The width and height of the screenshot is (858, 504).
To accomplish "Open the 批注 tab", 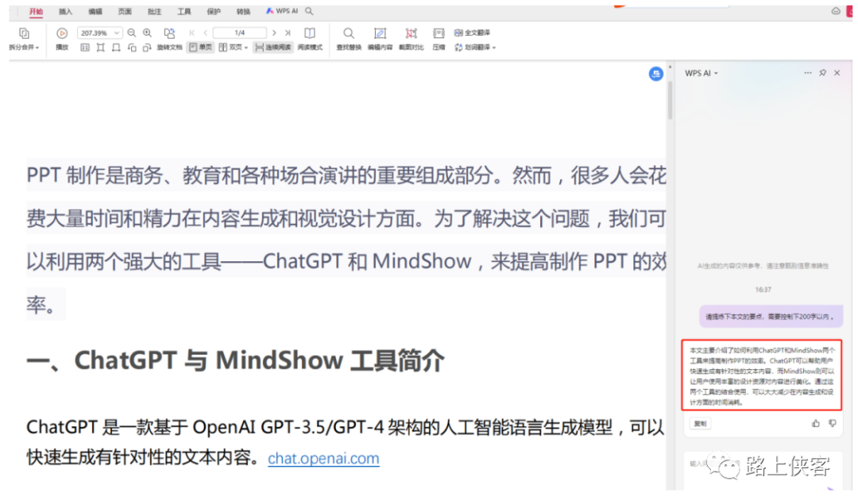I will pos(154,11).
